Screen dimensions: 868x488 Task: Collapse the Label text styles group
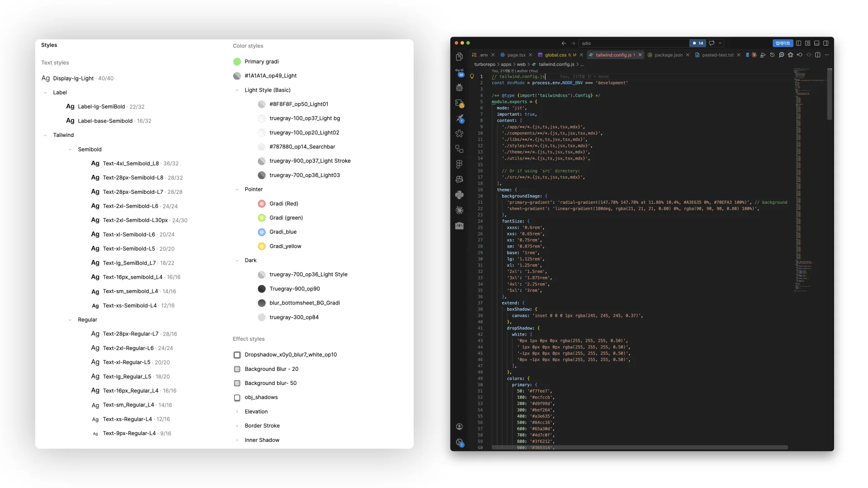45,93
